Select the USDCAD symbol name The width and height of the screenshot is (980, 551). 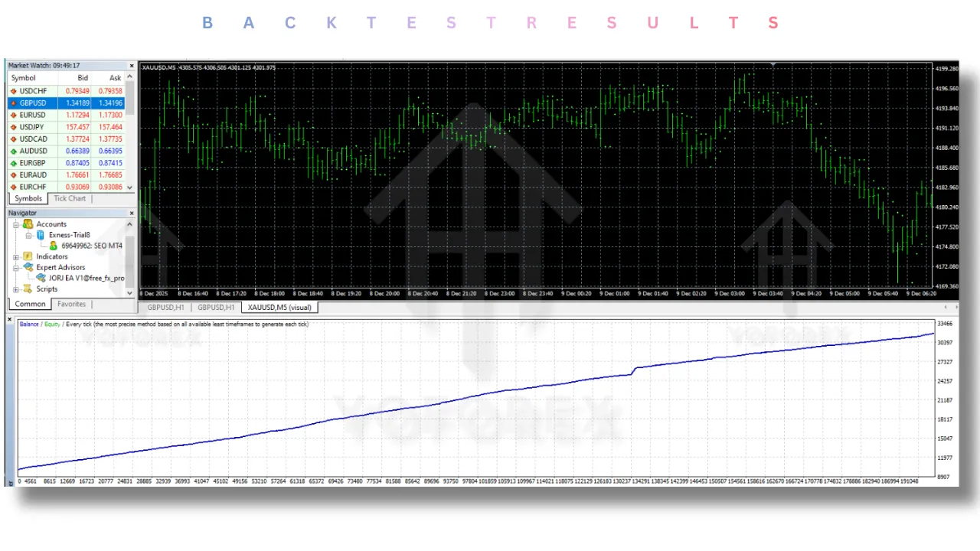point(34,139)
